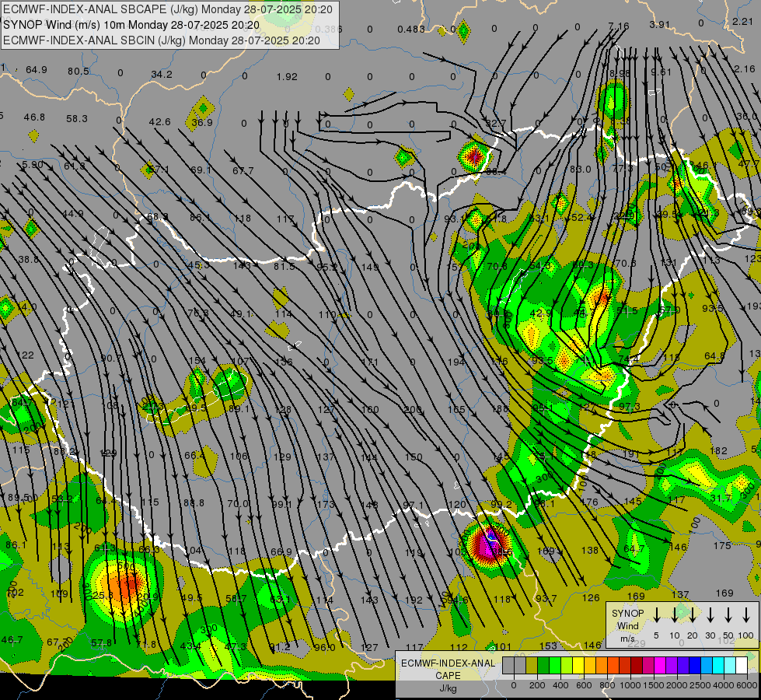Screen dimensions: 761x700
Task: Click the 30 m/s wind arrow in legend
Action: (710, 615)
